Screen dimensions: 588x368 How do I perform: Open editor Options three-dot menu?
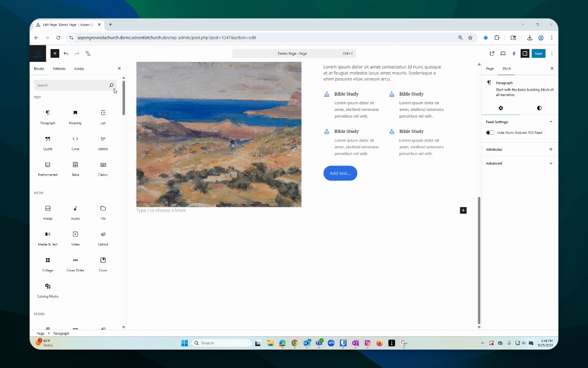pos(552,53)
